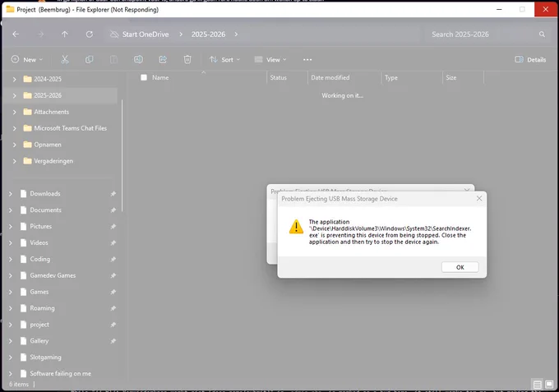Image resolution: width=559 pixels, height=392 pixels.
Task: Click the pin icon next to Pictures
Action: point(113,227)
